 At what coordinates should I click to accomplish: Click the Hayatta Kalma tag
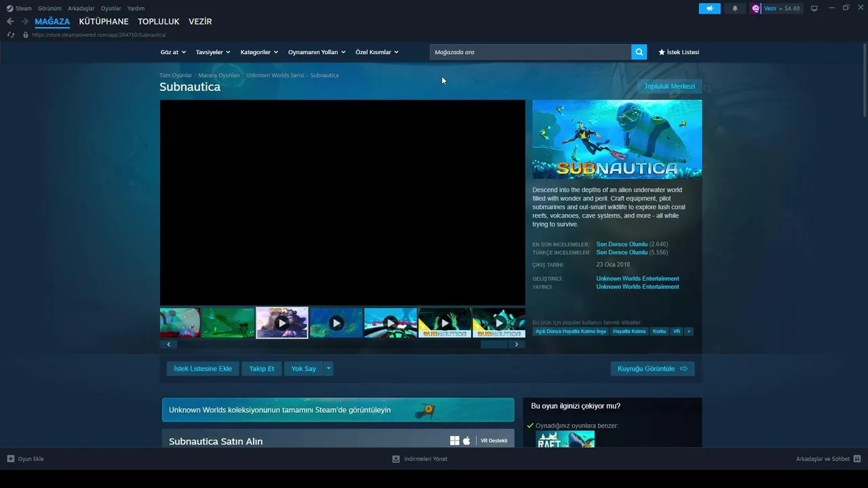(x=629, y=331)
